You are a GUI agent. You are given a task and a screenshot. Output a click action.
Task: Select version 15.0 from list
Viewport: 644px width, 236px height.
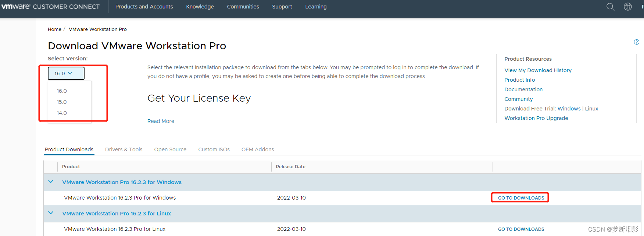[62, 102]
